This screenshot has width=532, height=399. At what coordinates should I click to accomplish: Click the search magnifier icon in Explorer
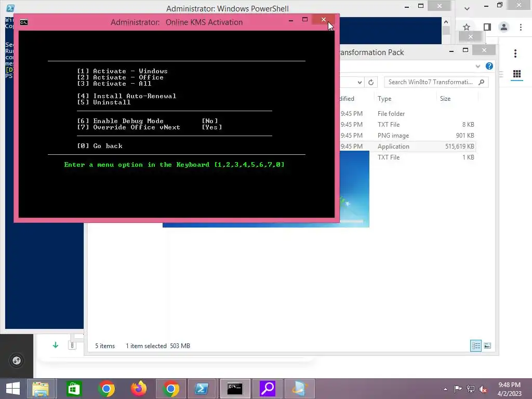point(482,82)
